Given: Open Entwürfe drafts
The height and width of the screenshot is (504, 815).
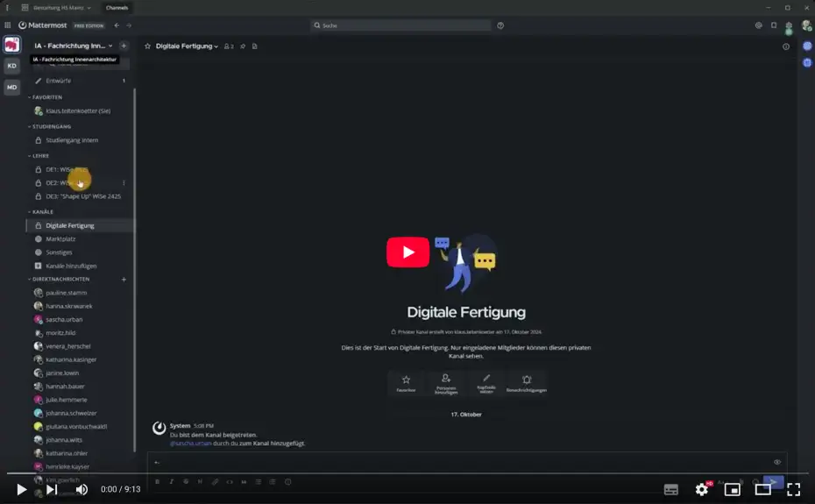Looking at the screenshot, I should click(80, 81).
